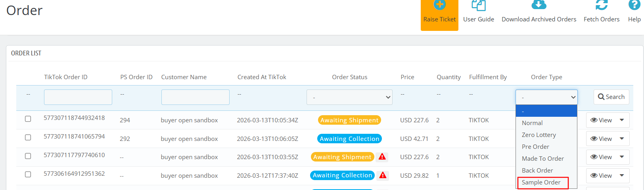644x190 pixels.
Task: Check the box for order 577306164912951362
Action: tap(28, 174)
